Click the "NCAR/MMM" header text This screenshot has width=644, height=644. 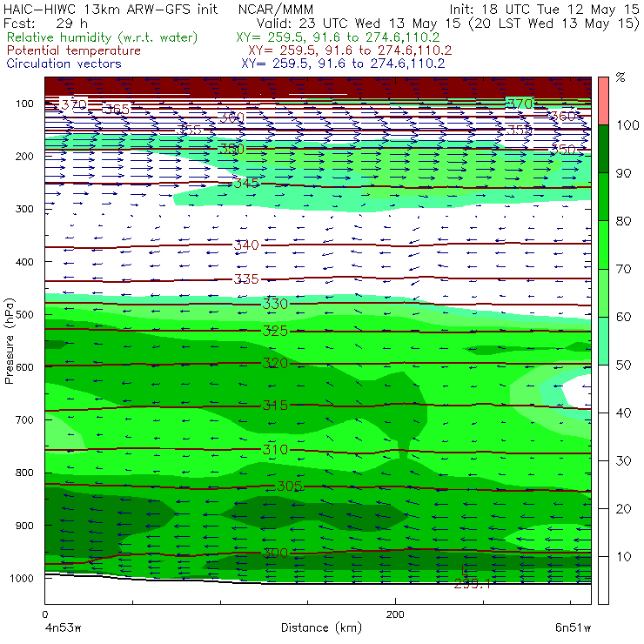(x=276, y=10)
